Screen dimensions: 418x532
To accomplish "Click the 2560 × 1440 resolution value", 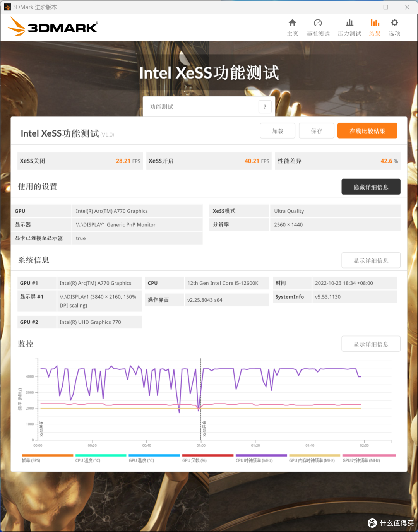I will point(288,224).
